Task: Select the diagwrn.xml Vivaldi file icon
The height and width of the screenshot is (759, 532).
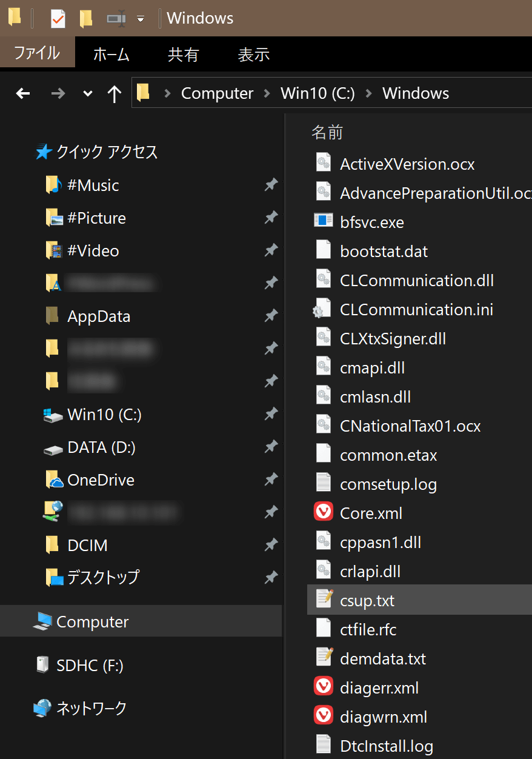Action: click(x=324, y=716)
